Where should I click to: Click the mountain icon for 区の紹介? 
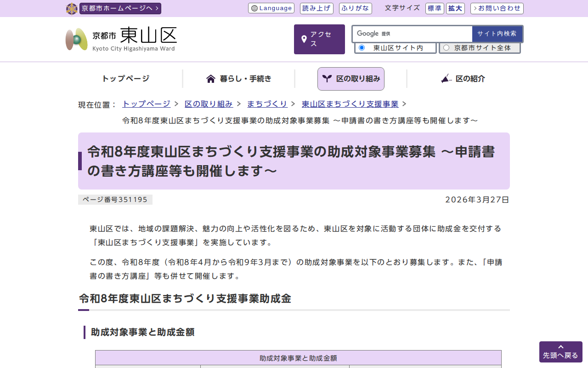pos(446,79)
